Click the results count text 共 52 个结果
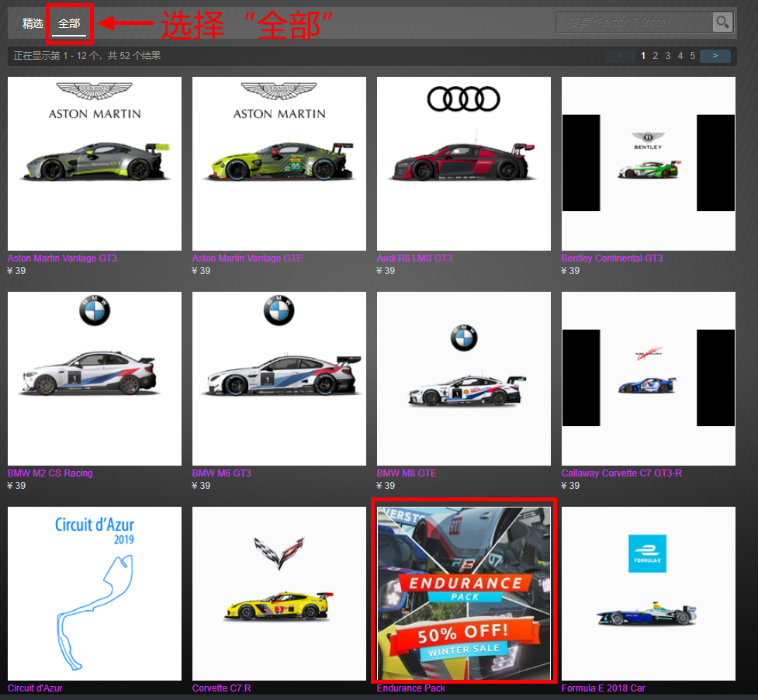The height and width of the screenshot is (700, 758). click(134, 56)
